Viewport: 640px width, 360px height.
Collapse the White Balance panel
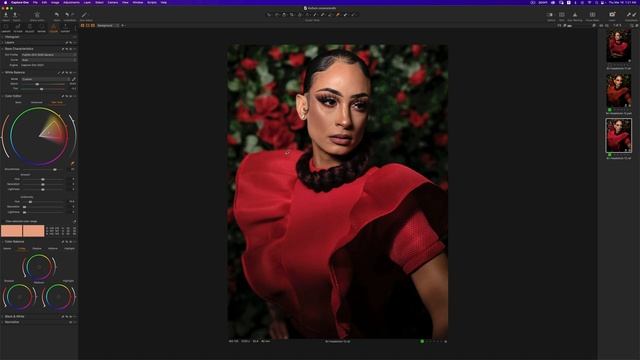pos(15,72)
